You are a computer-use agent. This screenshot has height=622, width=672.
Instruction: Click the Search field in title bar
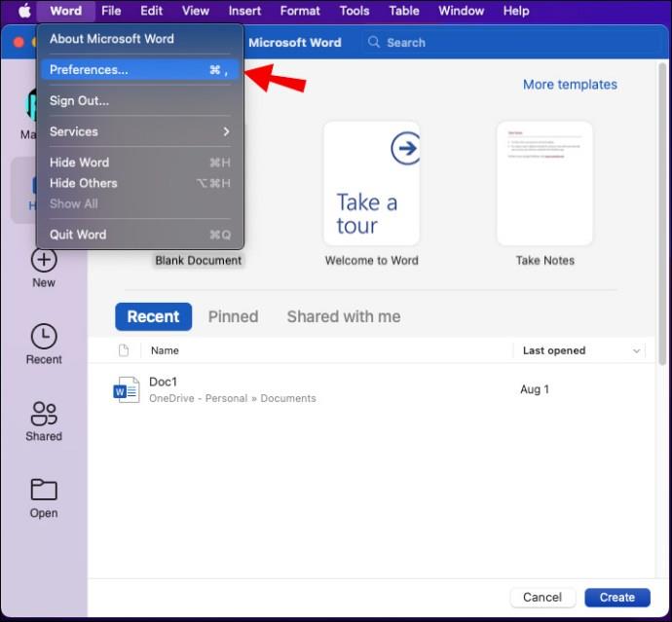coord(510,42)
